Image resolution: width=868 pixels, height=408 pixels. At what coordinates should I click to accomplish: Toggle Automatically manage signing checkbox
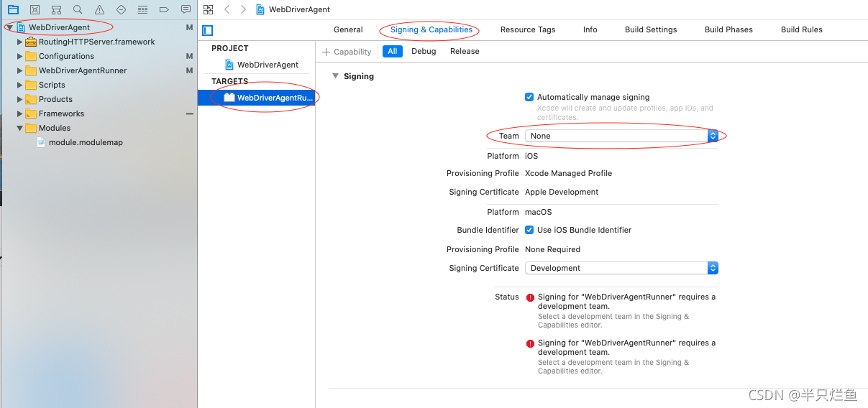tap(529, 97)
